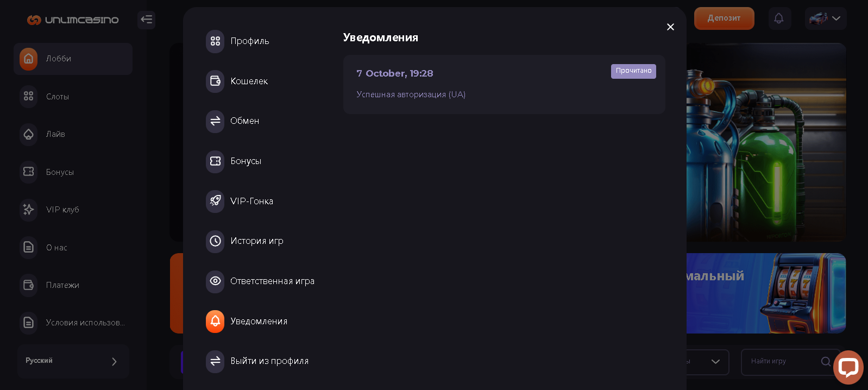Select Обмен in the account menu
Viewport: 868px width, 390px height.
point(244,121)
